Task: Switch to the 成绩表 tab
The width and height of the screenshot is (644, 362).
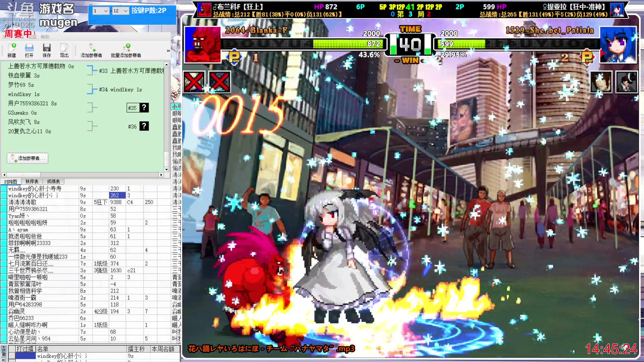Action: point(53,182)
